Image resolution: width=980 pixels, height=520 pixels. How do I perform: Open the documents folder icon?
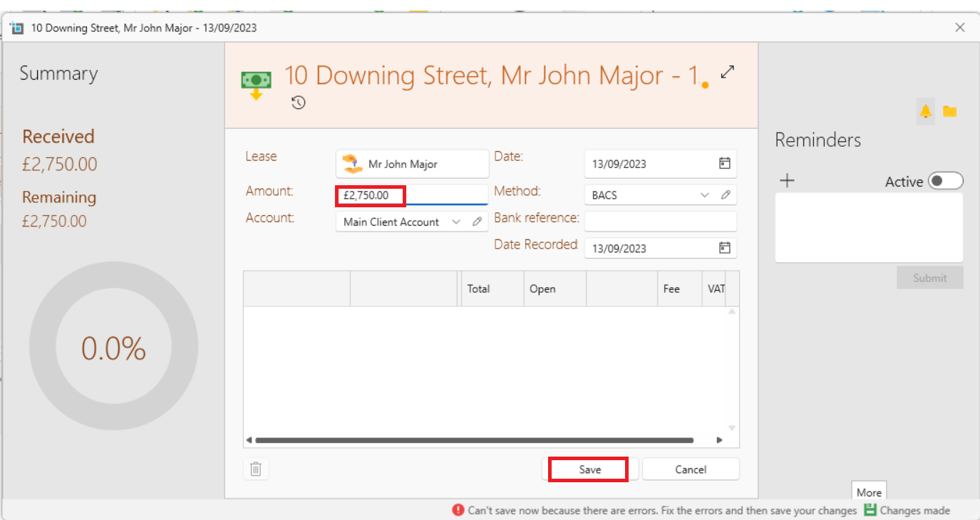[949, 111]
